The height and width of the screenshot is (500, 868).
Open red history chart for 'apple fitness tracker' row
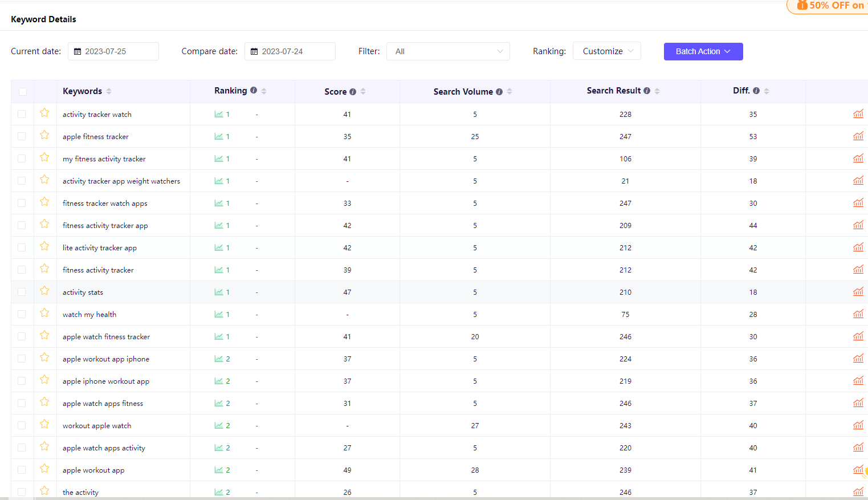pos(858,136)
